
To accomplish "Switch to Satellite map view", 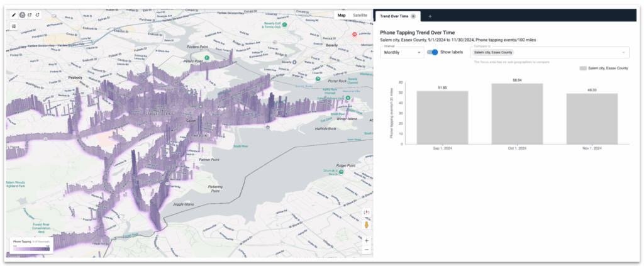I will (360, 14).
